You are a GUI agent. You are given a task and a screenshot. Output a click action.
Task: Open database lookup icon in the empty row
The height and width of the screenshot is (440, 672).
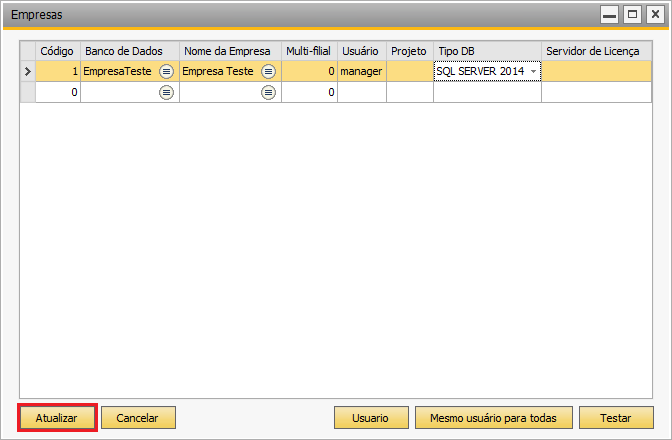tap(166, 92)
